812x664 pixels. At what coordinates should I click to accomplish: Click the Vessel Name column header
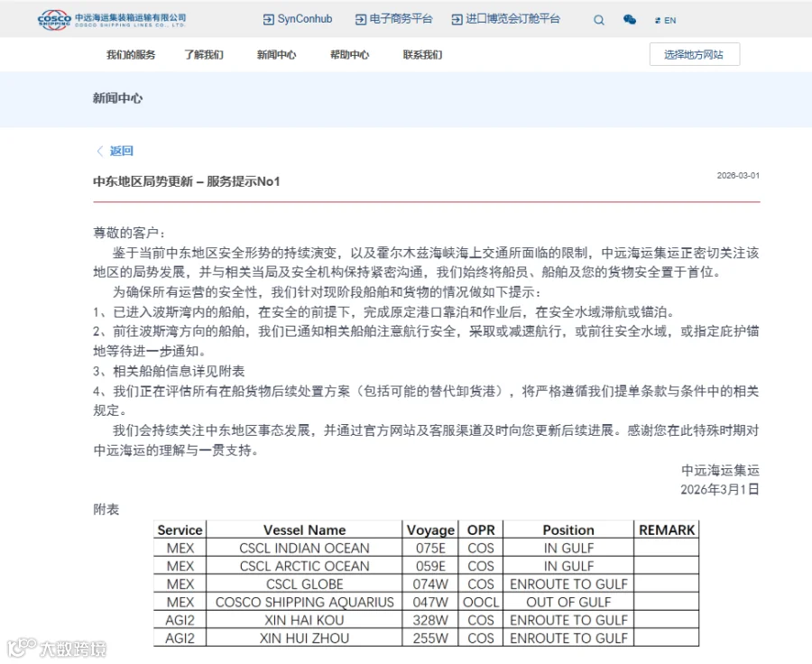pyautogui.click(x=304, y=530)
